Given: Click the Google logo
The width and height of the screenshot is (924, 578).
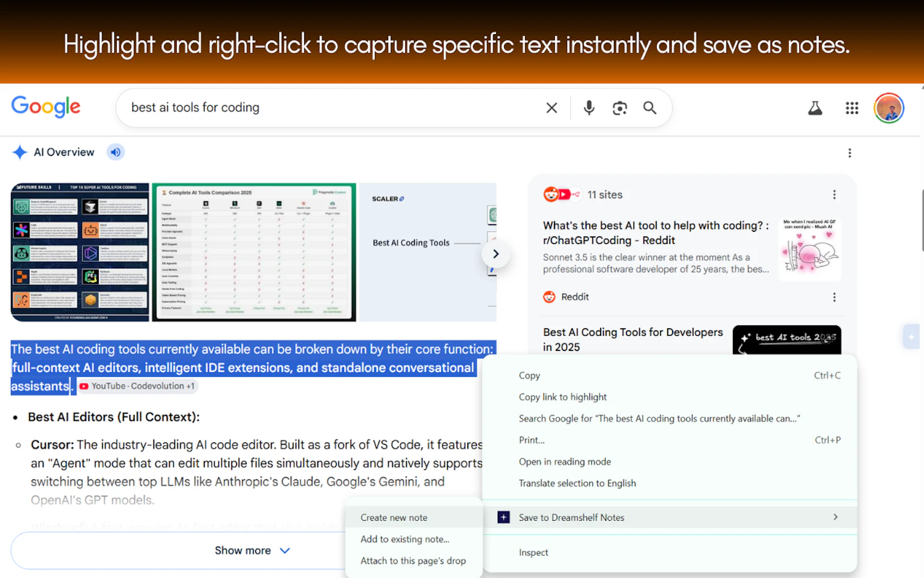Looking at the screenshot, I should pos(46,107).
